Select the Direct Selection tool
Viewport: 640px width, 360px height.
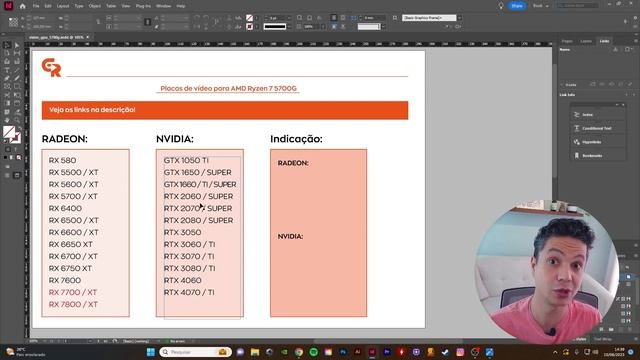(17, 45)
